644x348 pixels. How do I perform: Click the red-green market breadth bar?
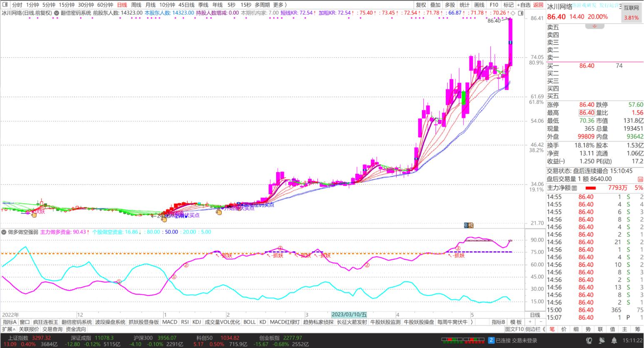tap(453, 340)
